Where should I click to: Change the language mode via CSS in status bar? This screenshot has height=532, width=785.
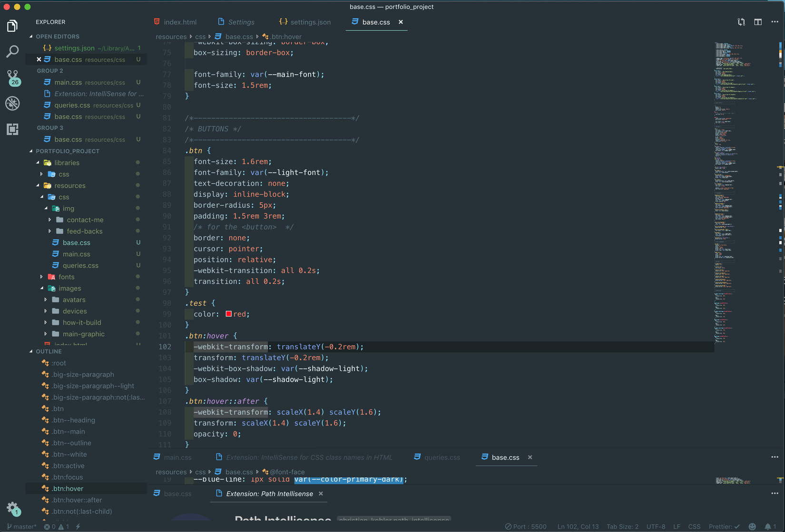click(695, 527)
